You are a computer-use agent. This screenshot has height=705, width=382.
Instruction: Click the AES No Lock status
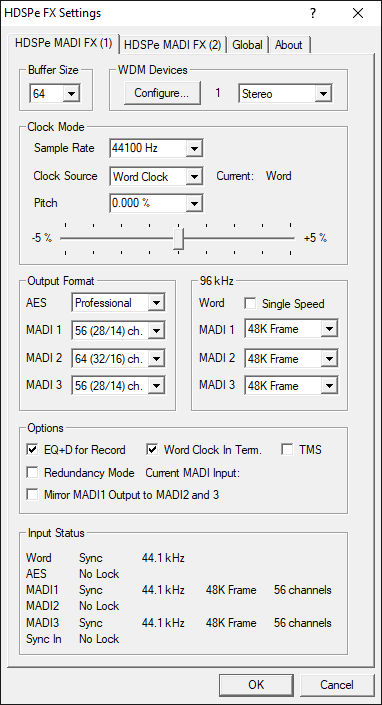pos(99,574)
